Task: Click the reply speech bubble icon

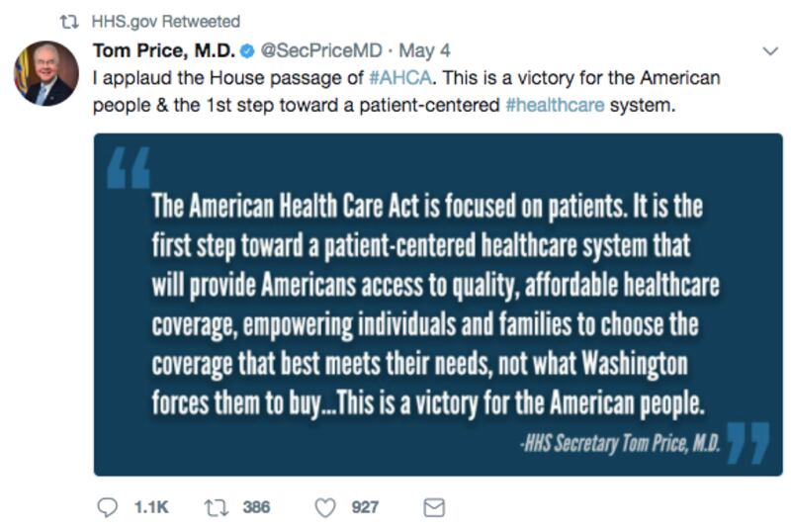Action: pyautogui.click(x=109, y=507)
